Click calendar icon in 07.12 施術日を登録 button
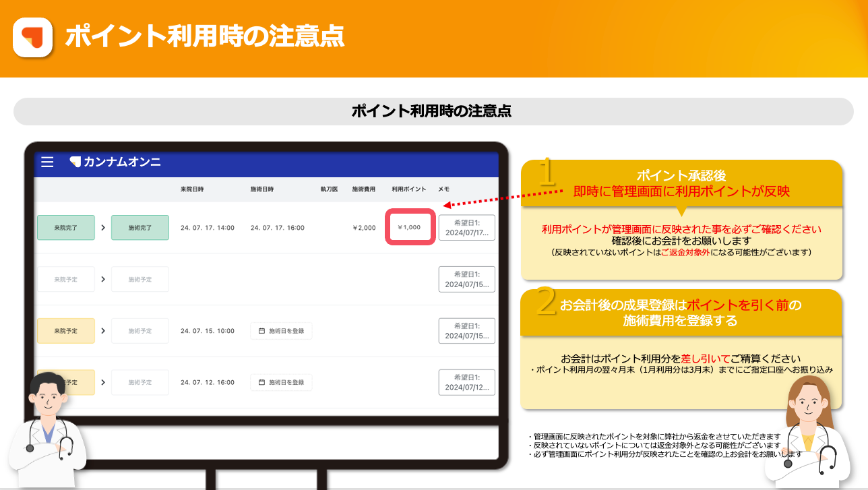868x490 pixels. tap(262, 382)
